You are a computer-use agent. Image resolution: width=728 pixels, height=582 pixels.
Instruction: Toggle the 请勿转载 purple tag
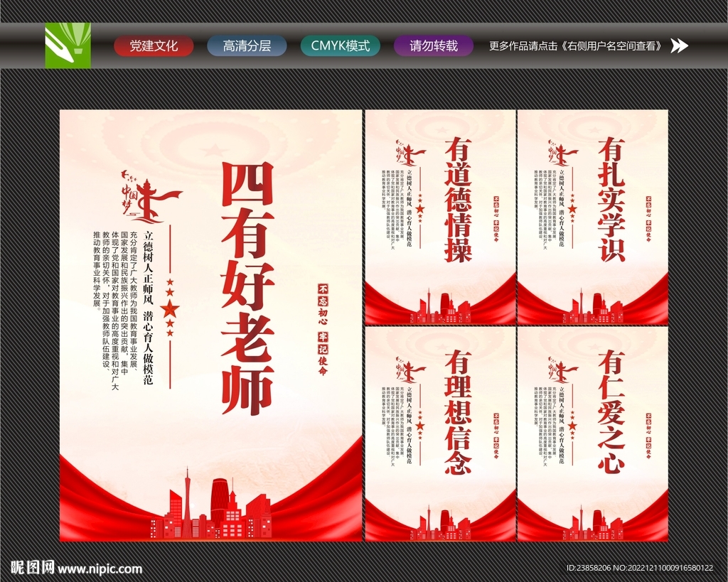point(432,46)
